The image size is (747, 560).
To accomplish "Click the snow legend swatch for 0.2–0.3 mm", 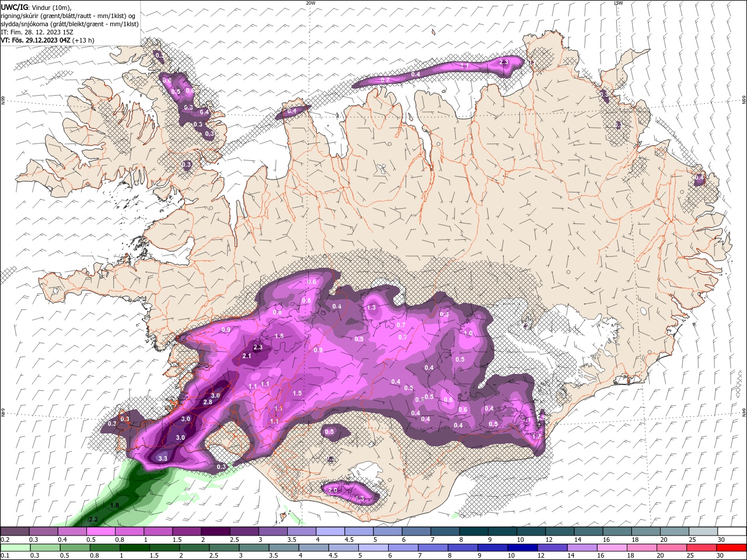I will pyautogui.click(x=15, y=531).
